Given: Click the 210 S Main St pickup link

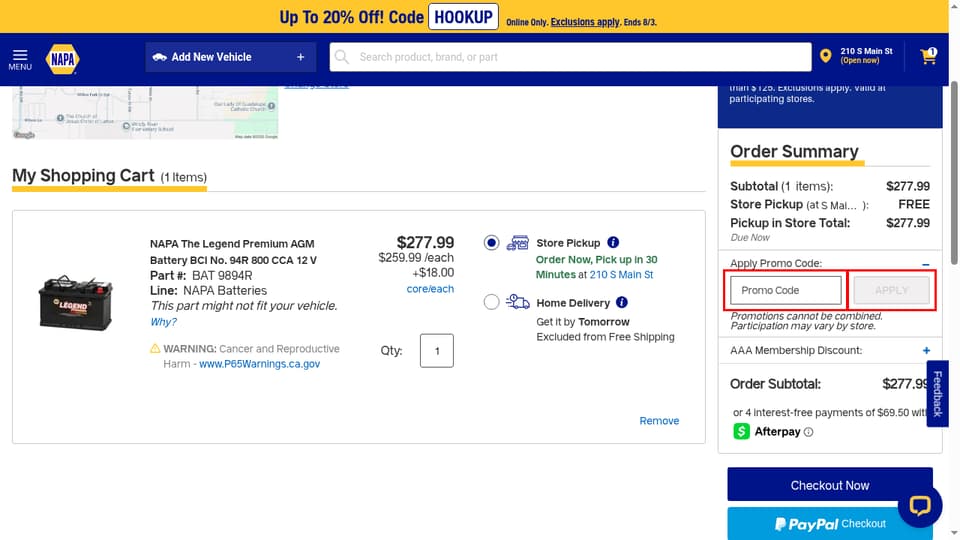Looking at the screenshot, I should tap(621, 275).
